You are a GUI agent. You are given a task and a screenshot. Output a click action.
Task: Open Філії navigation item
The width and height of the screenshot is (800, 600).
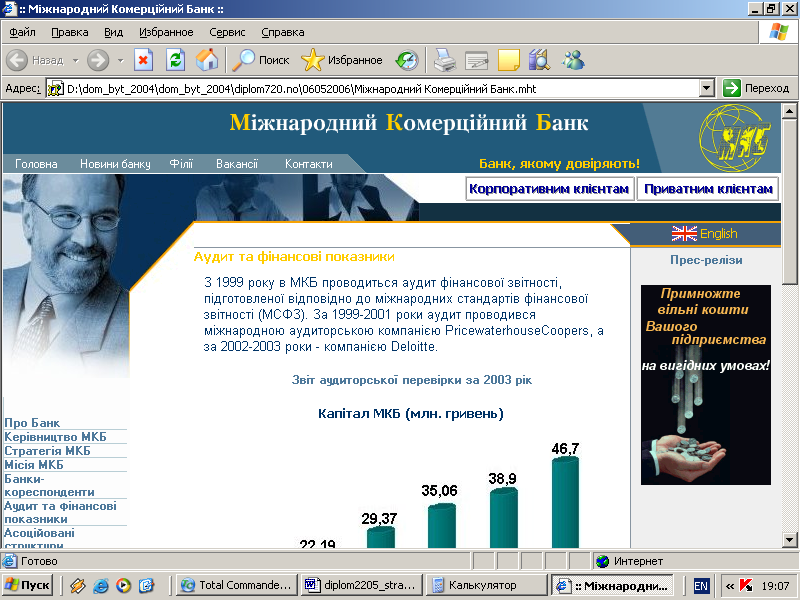(x=181, y=164)
